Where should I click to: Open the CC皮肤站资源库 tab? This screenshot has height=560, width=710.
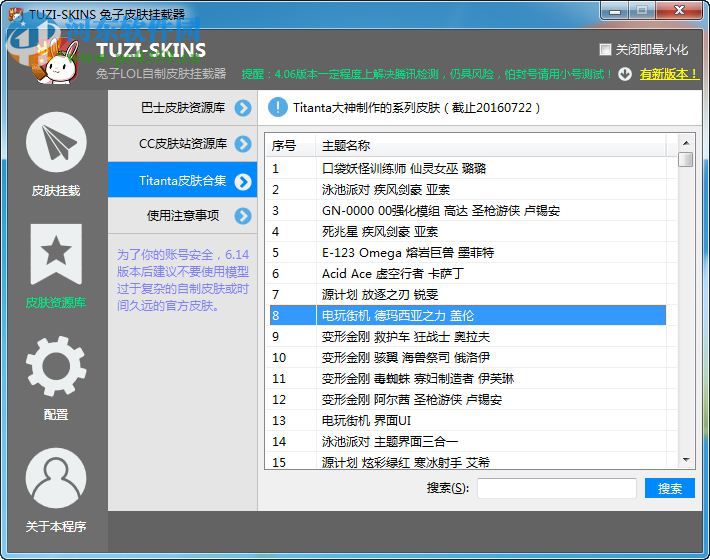182,144
